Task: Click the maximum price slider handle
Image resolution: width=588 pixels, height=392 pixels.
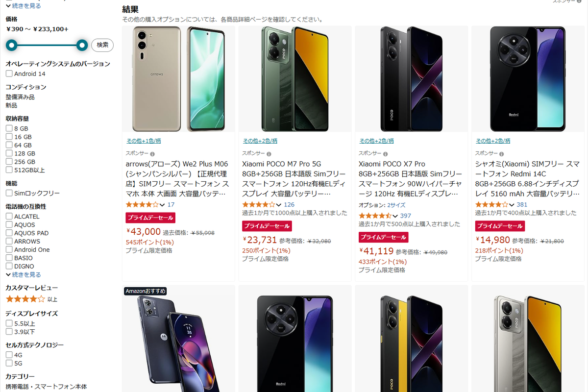Action: point(82,45)
